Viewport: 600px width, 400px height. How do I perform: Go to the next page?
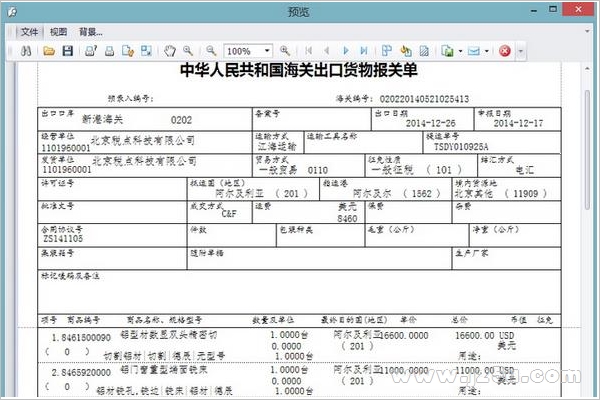(346, 51)
